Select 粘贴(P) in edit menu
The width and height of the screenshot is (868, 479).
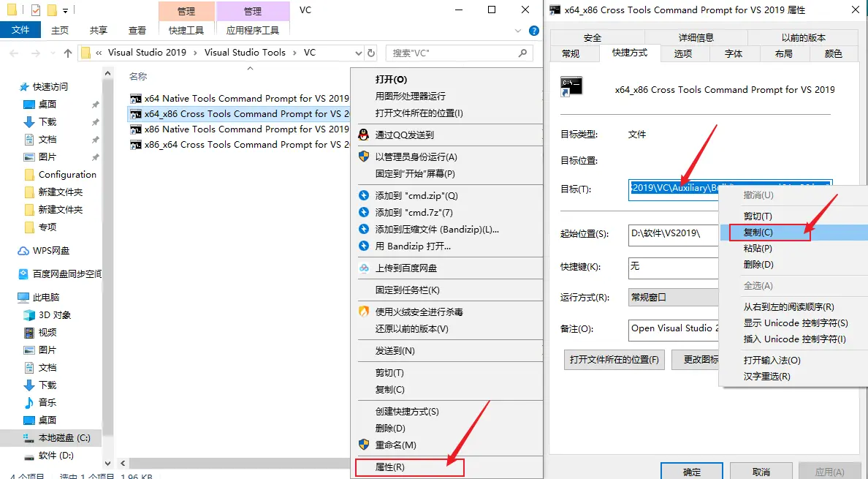point(758,249)
